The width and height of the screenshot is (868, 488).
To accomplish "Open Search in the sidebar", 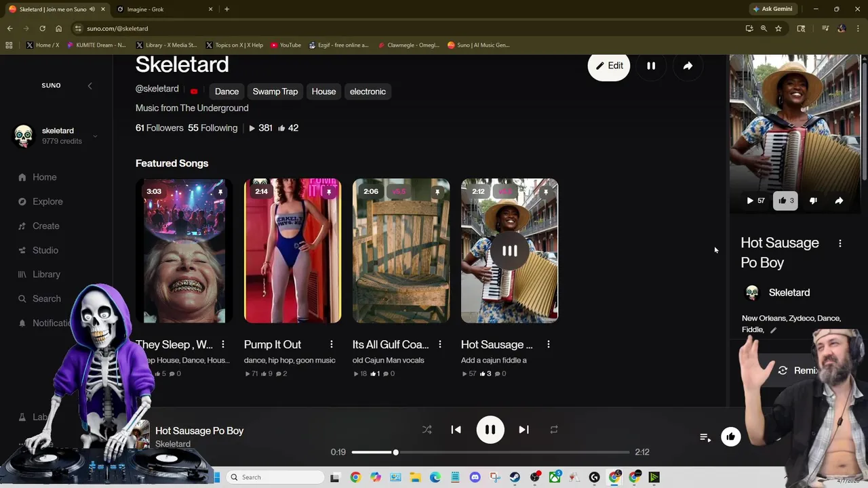I will pos(46,299).
